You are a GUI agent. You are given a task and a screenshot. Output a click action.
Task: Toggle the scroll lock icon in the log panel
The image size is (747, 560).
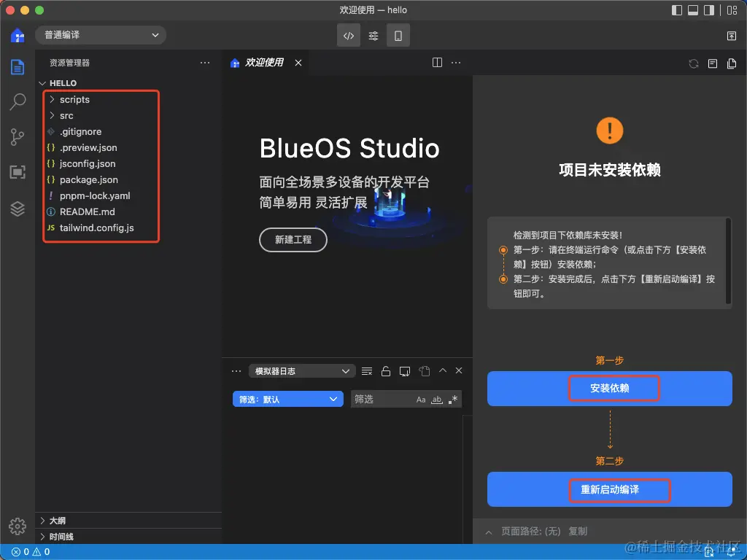coord(386,371)
